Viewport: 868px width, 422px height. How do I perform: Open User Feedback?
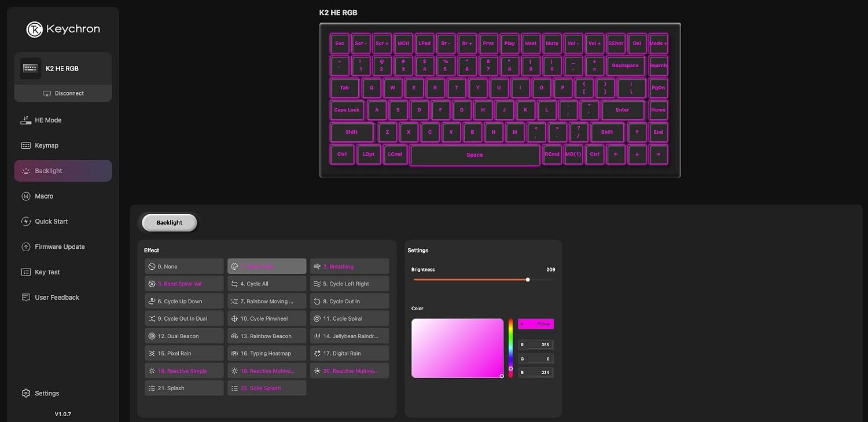click(x=63, y=298)
